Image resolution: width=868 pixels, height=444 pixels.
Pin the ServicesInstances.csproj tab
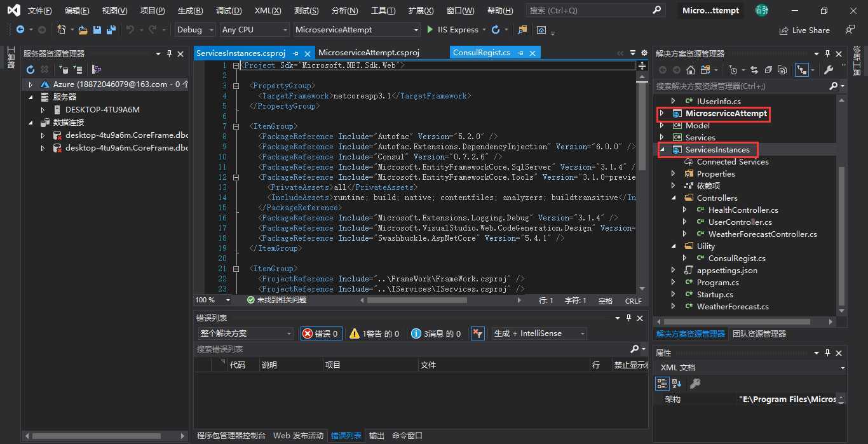296,53
